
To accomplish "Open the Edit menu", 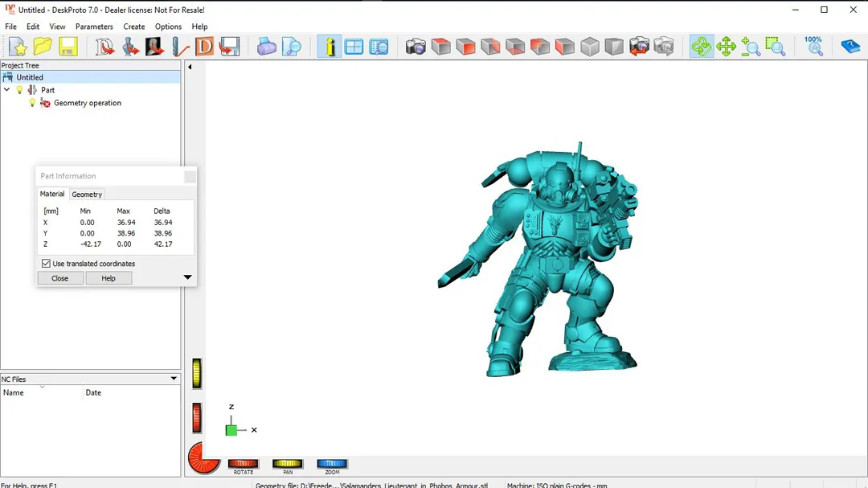I will pyautogui.click(x=33, y=27).
